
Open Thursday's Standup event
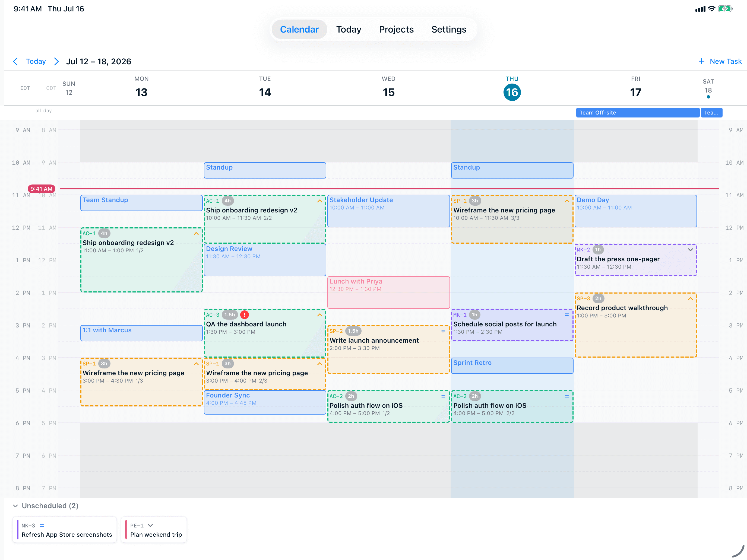[x=512, y=170]
